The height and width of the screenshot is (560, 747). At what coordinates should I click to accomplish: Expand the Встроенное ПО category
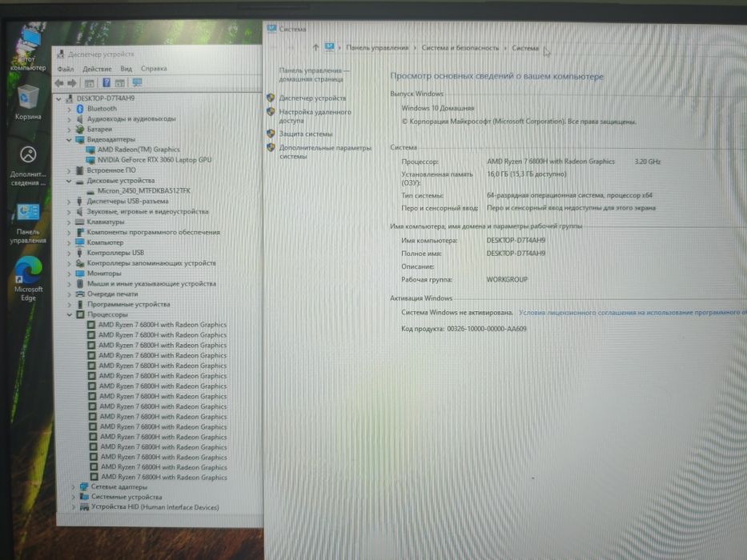[x=69, y=170]
